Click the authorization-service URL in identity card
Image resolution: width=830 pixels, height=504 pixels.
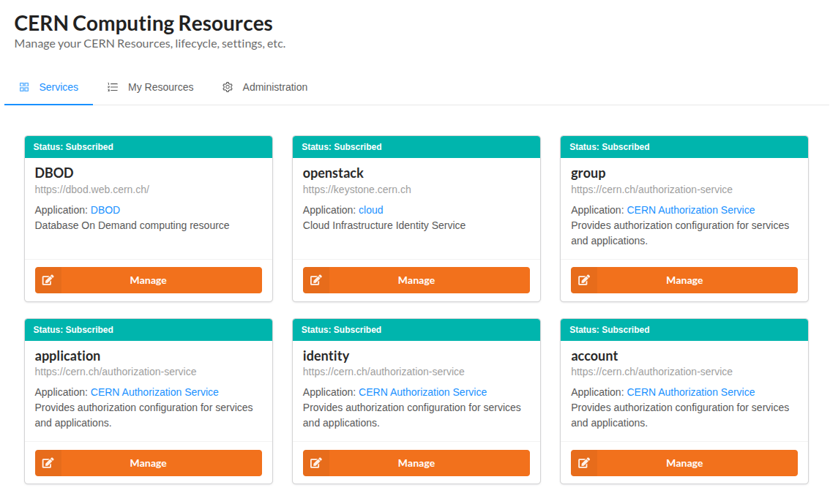[384, 372]
